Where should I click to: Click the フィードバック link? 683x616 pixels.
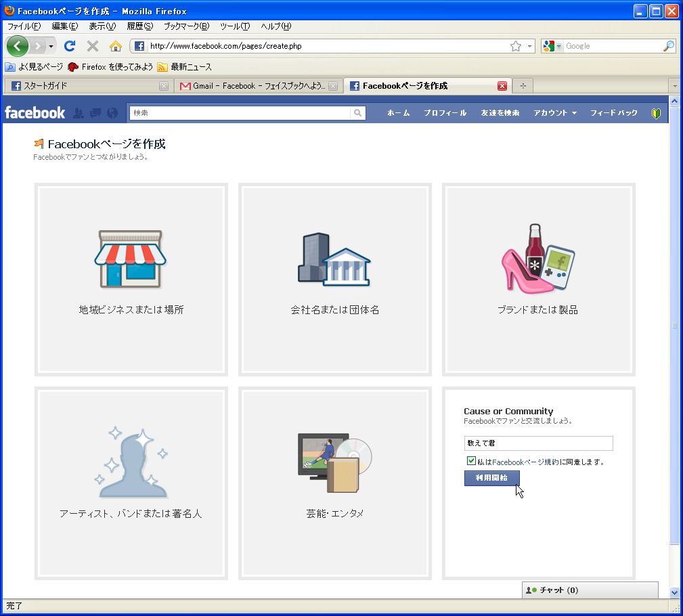[614, 113]
